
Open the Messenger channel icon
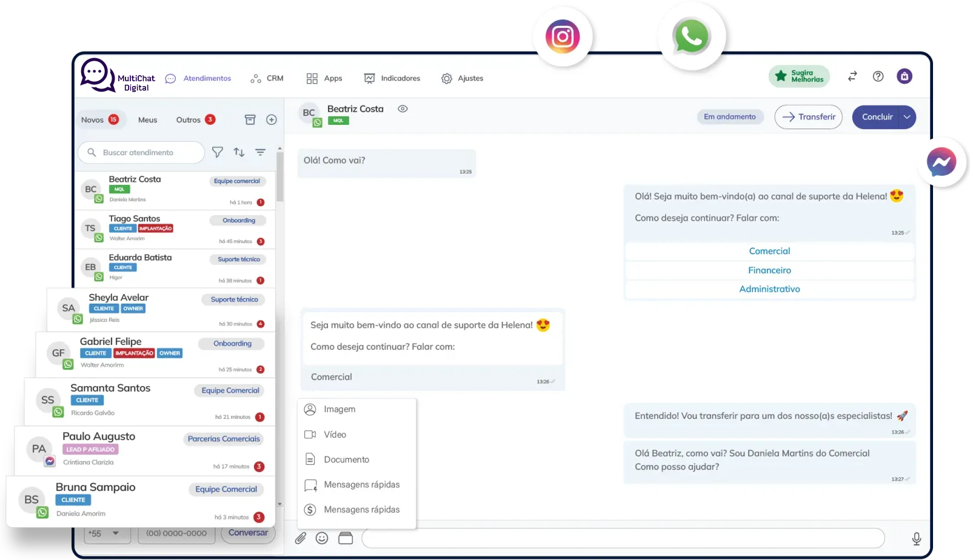point(942,162)
